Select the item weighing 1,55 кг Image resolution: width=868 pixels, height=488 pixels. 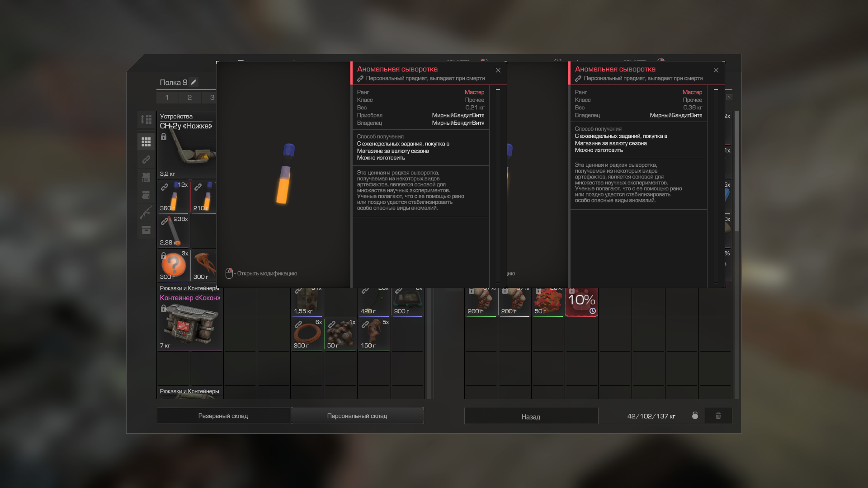click(307, 301)
